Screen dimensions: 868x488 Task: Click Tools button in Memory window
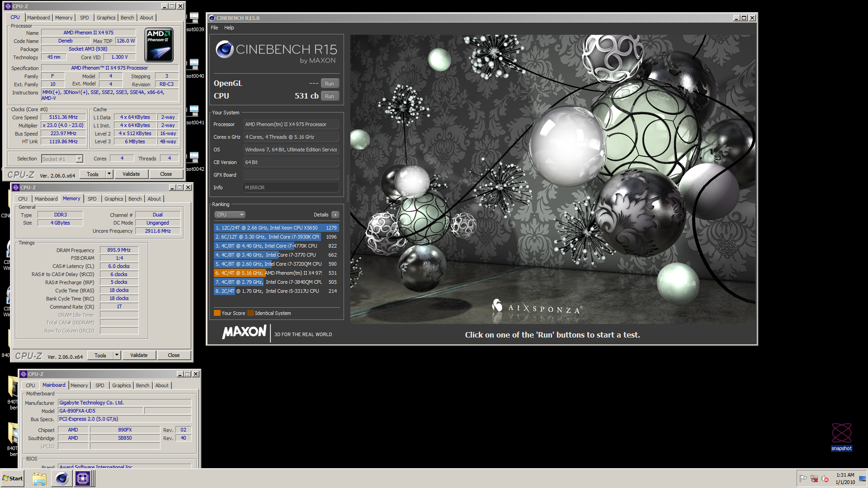(100, 355)
